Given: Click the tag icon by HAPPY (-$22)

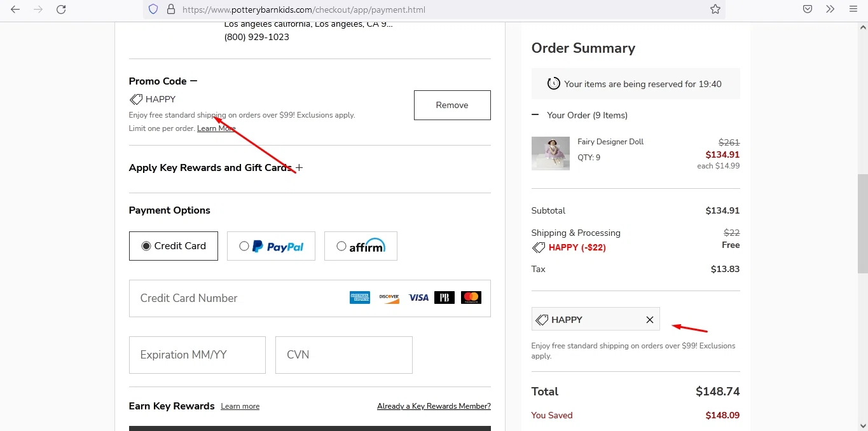Looking at the screenshot, I should pyautogui.click(x=539, y=248).
